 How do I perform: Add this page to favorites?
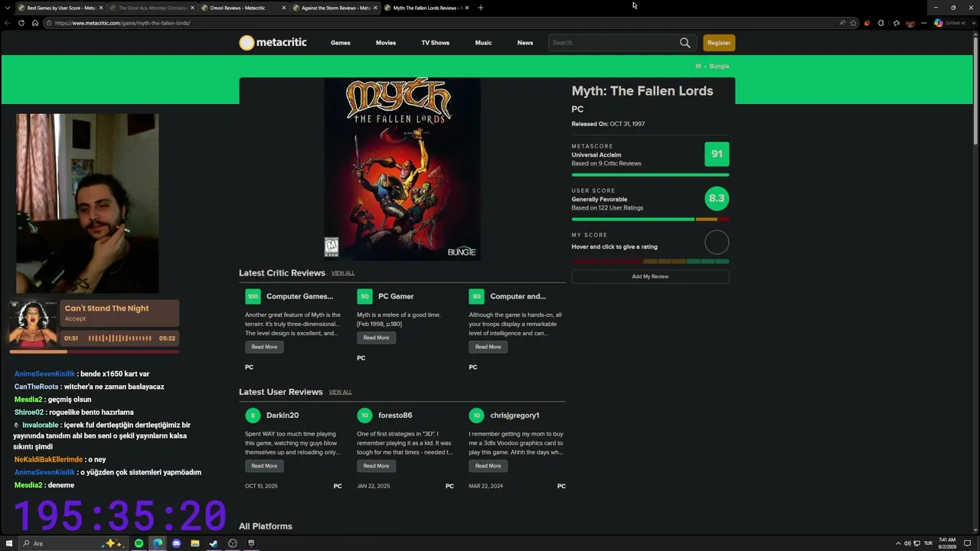pos(853,23)
